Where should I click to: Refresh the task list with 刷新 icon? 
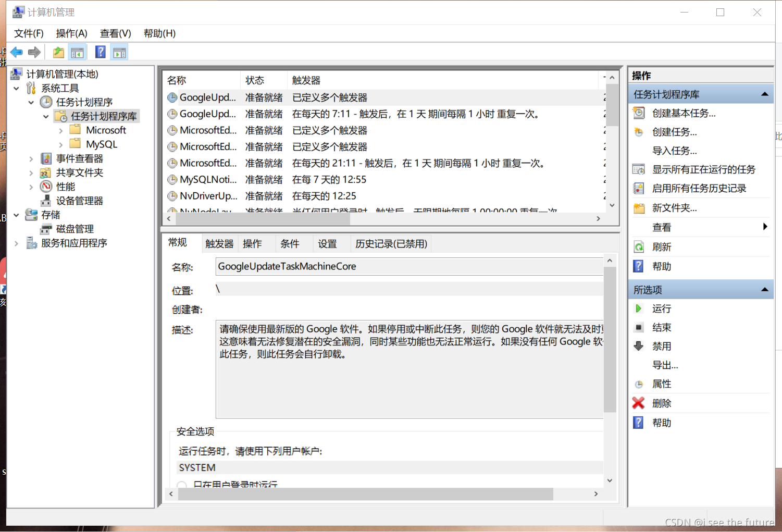point(638,246)
